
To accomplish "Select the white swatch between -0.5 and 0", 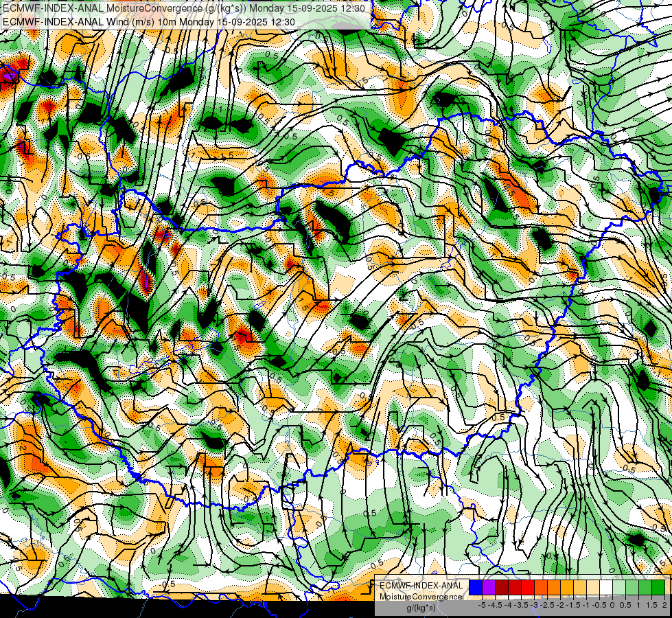I will point(606,588).
